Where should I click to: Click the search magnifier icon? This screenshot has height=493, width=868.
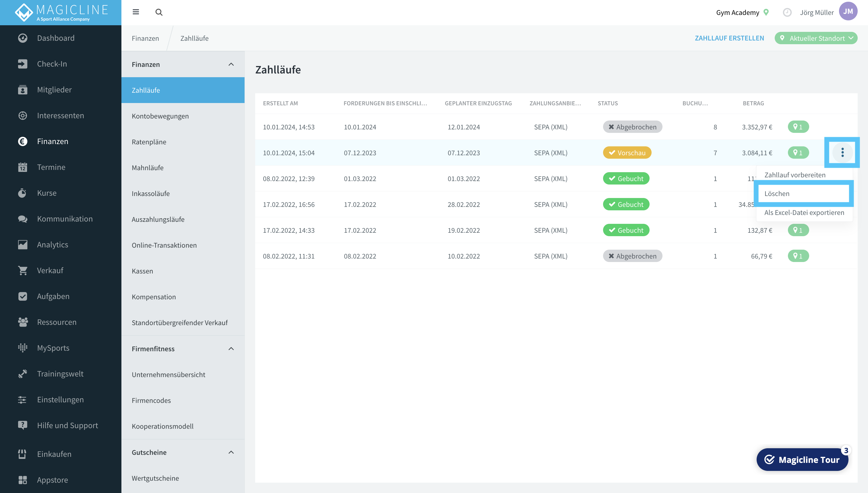point(159,12)
